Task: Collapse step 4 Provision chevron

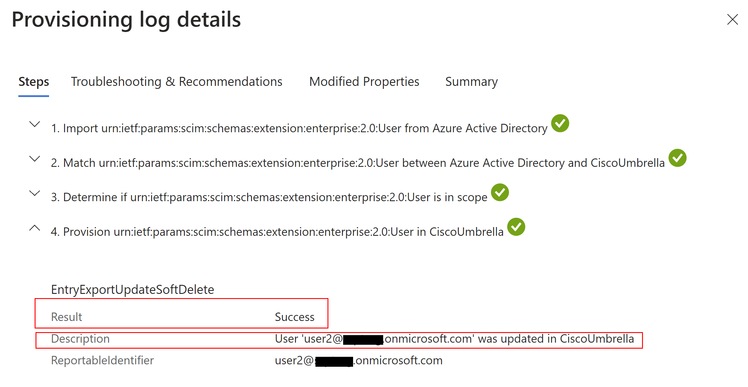Action: (34, 228)
